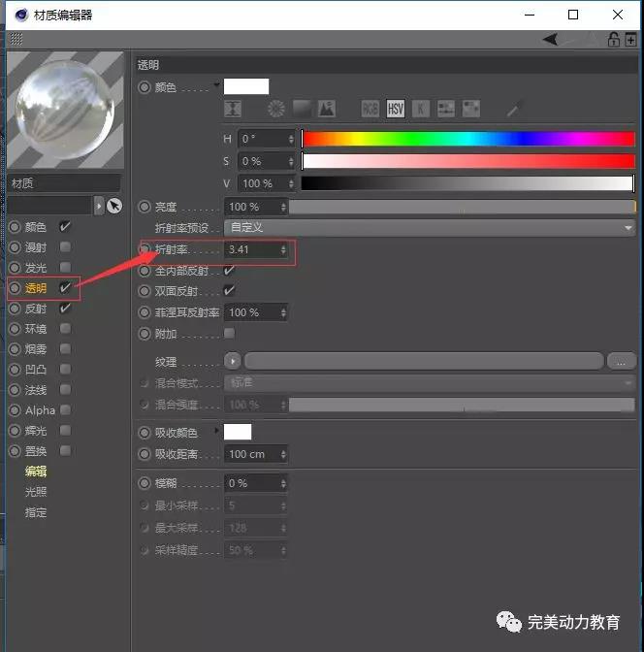Expand the 颜色 disclosure triangle
The image size is (644, 652).
pyautogui.click(x=217, y=84)
